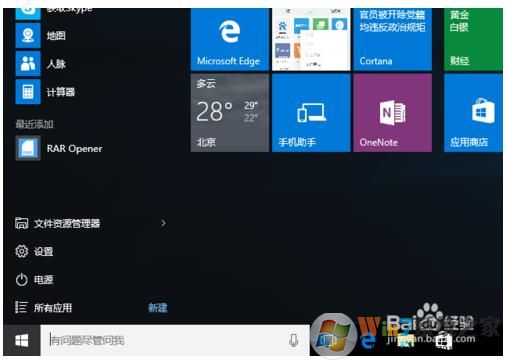Launch the 手机助手 phone companion tile
The image size is (507, 362).
coord(311,113)
